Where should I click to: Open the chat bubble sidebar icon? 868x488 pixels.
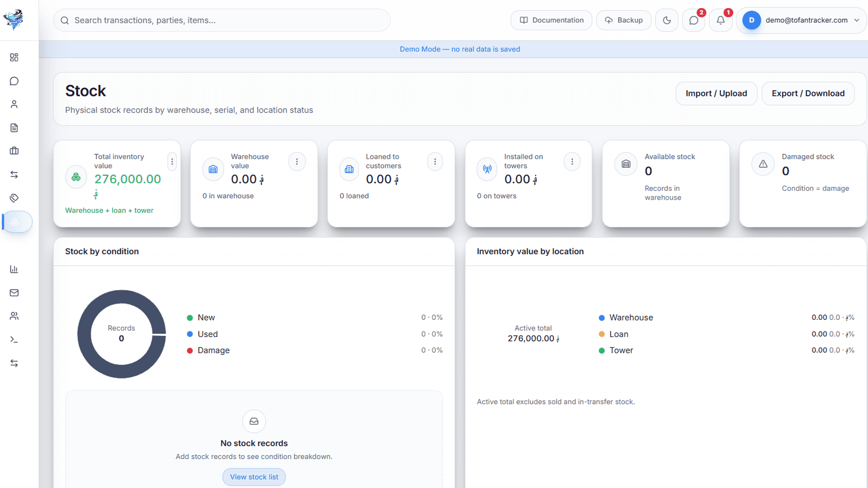[14, 81]
